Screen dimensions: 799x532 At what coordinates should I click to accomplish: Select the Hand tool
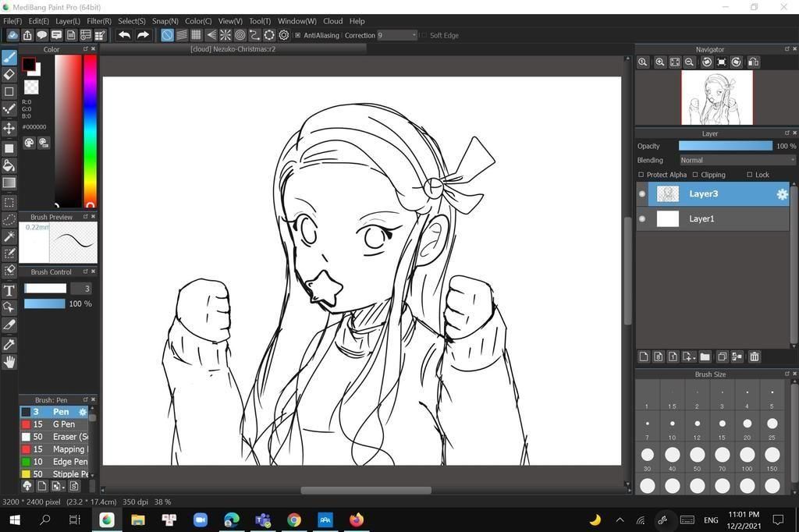tap(9, 362)
